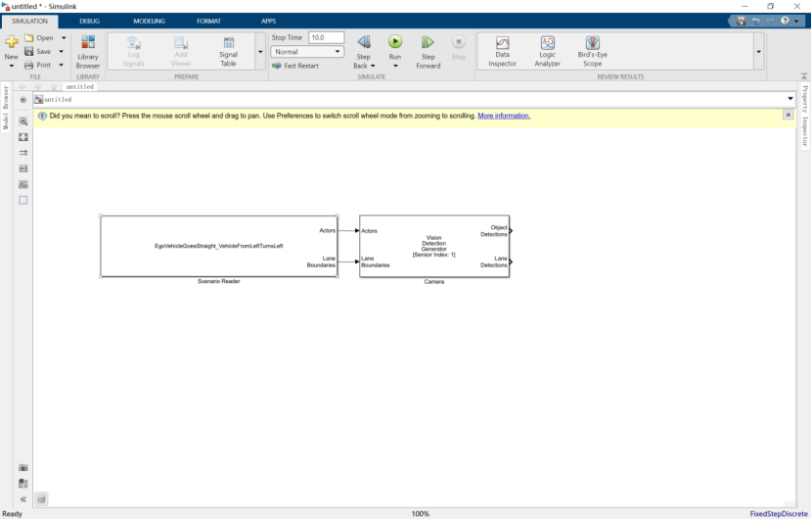Image resolution: width=812 pixels, height=519 pixels.
Task: Select the Scenario Reader block
Action: [219, 246]
